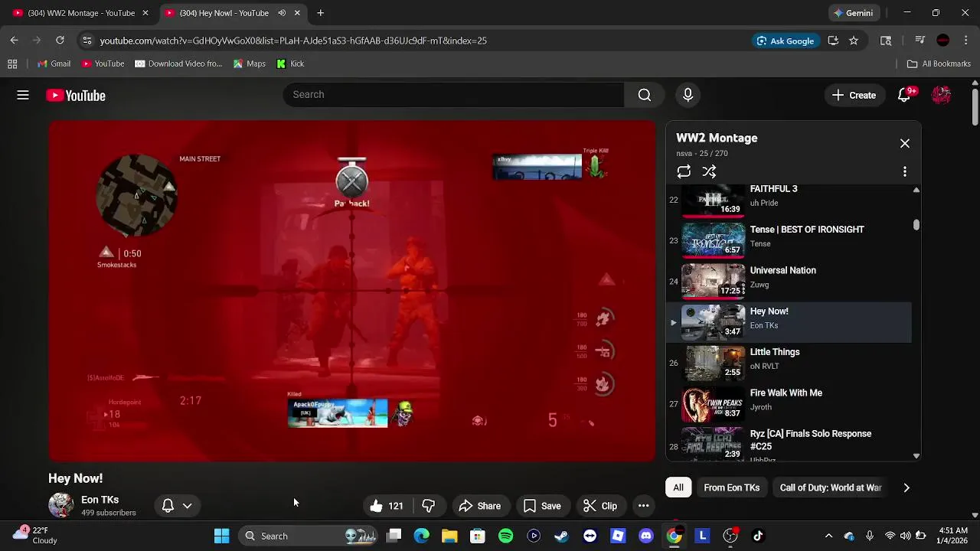Open a new browser tab
The image size is (980, 551).
(321, 13)
